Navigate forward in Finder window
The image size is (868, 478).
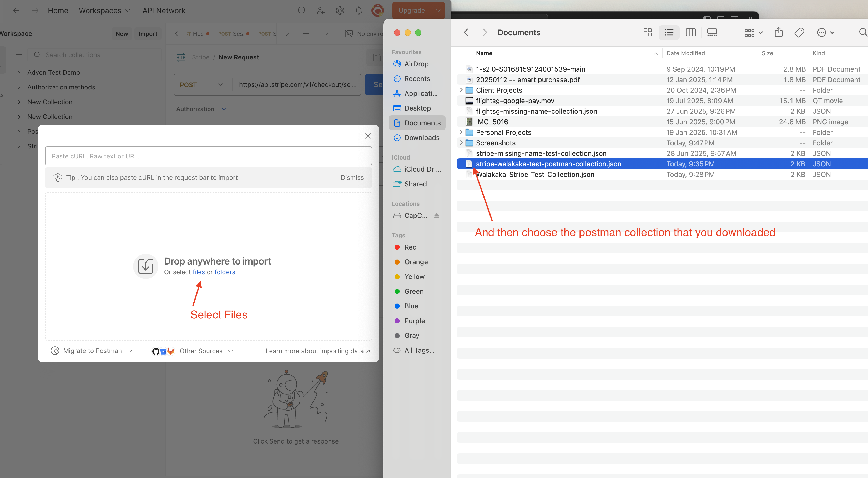coord(485,32)
